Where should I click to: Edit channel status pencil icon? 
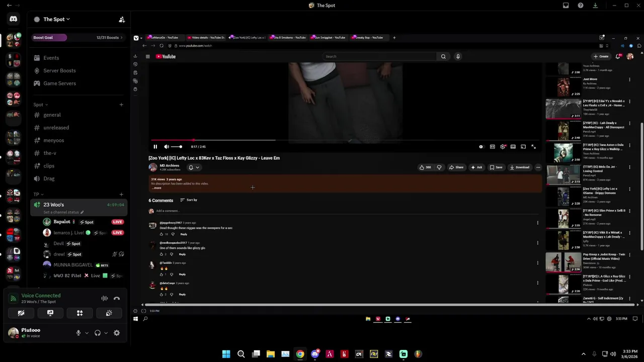[x=82, y=212]
